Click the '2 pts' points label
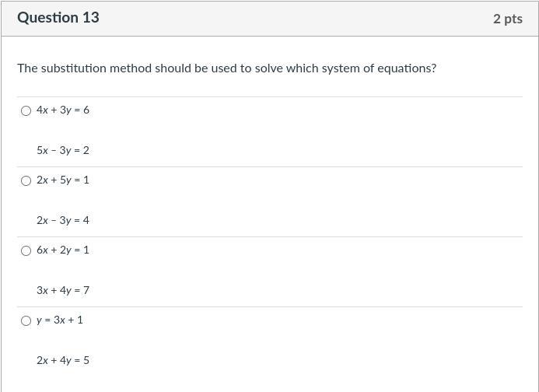 (507, 19)
